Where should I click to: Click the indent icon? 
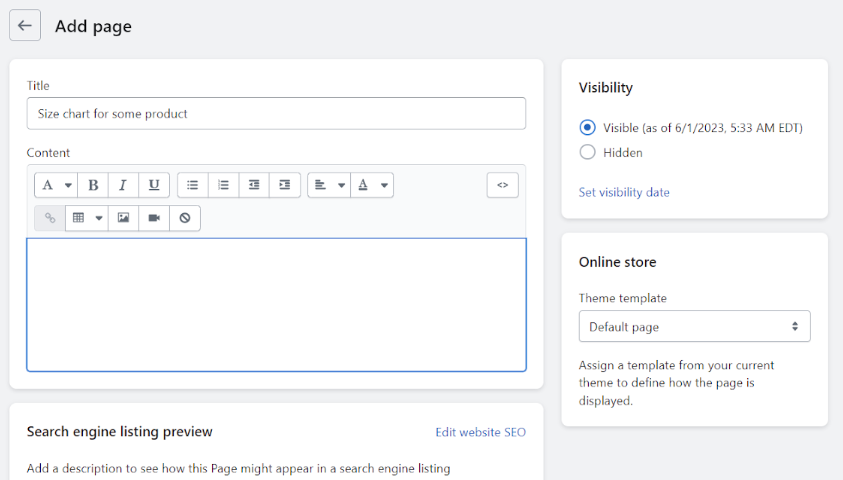point(284,185)
